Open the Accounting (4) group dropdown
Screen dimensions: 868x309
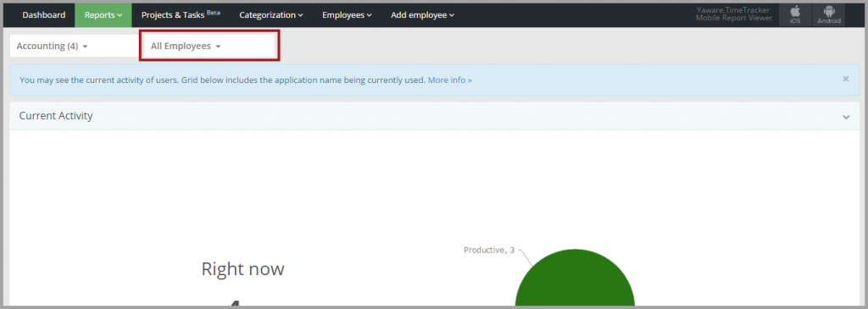click(75, 46)
